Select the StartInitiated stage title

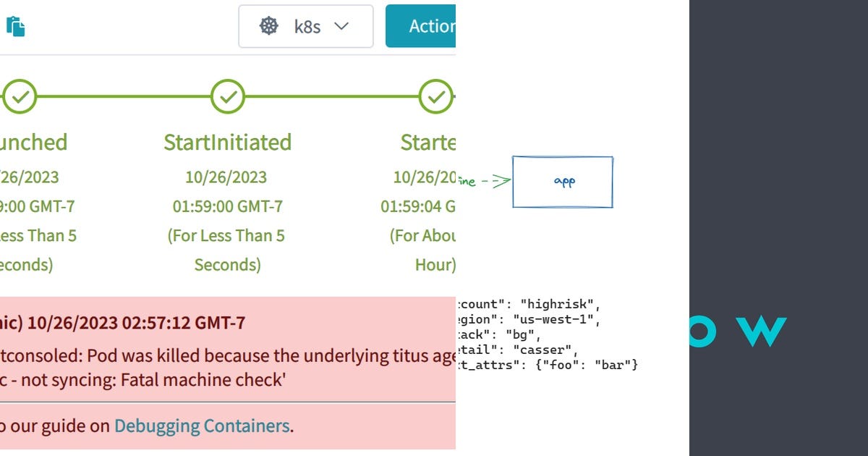[228, 142]
